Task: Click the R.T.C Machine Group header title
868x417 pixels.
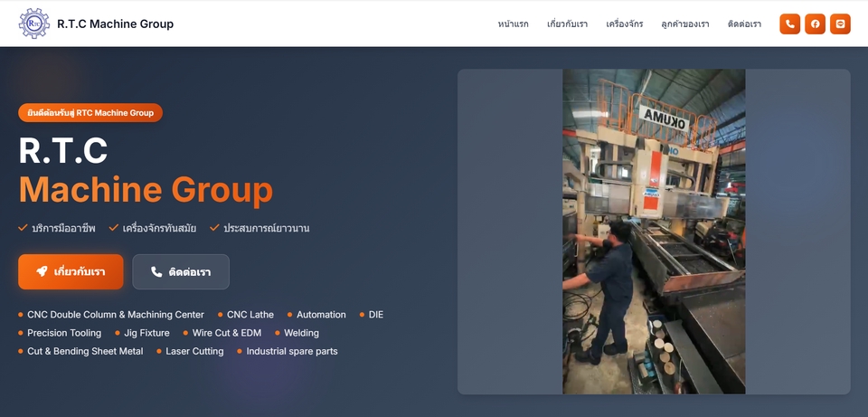Action: tap(115, 24)
